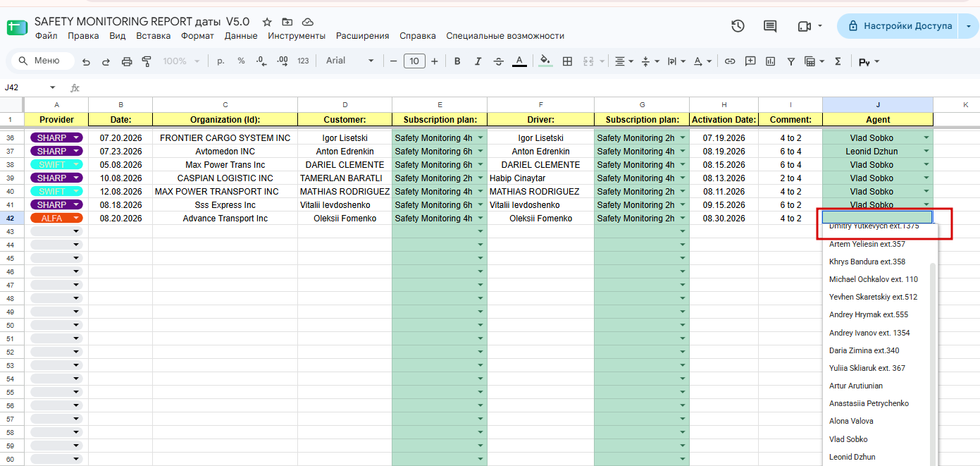
Task: Choose Alona Valova from the agent list
Action: pyautogui.click(x=851, y=421)
